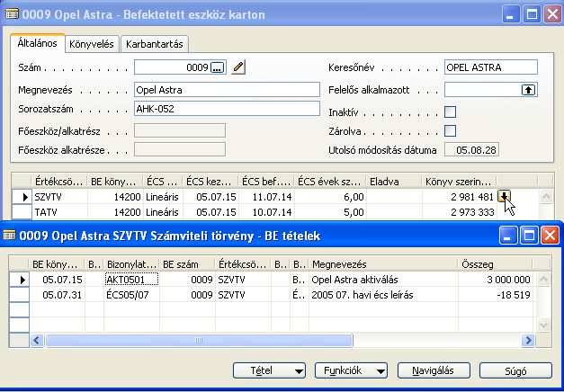Click Utolsó módosítás dátuma value 05.08.28
564x392 pixels.
471,149
